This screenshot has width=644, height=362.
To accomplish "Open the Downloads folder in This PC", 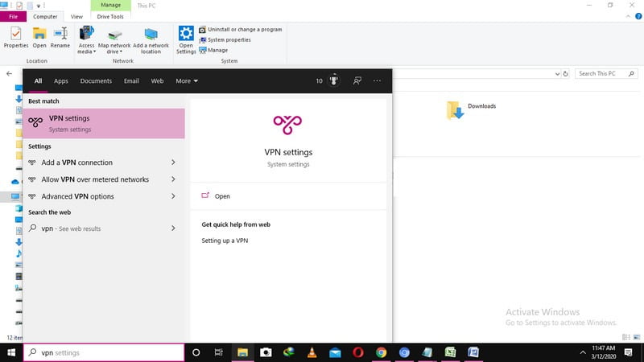I will click(472, 110).
